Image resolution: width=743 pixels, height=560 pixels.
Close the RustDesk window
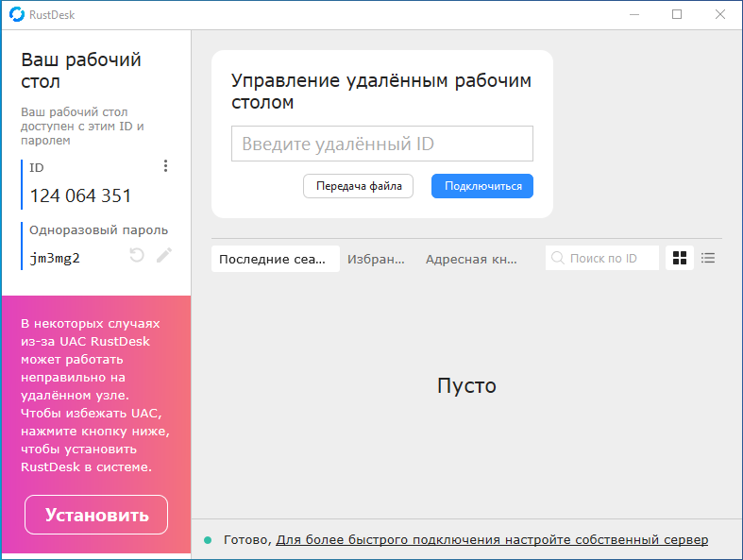pyautogui.click(x=720, y=15)
